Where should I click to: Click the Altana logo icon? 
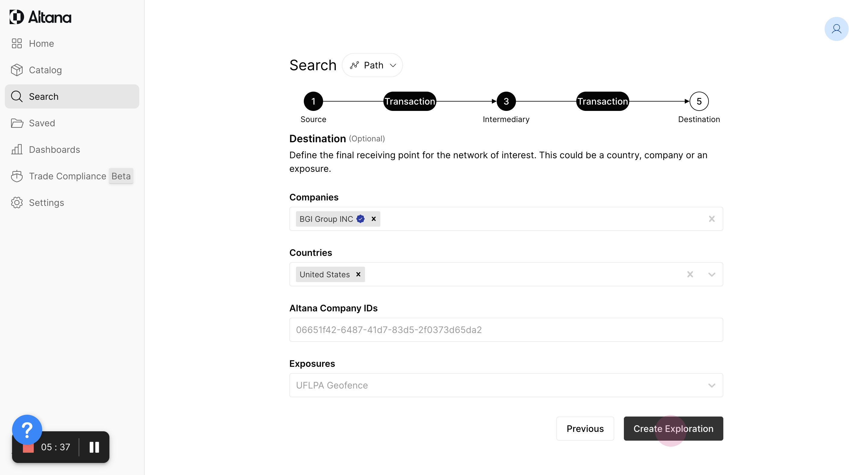pyautogui.click(x=17, y=17)
